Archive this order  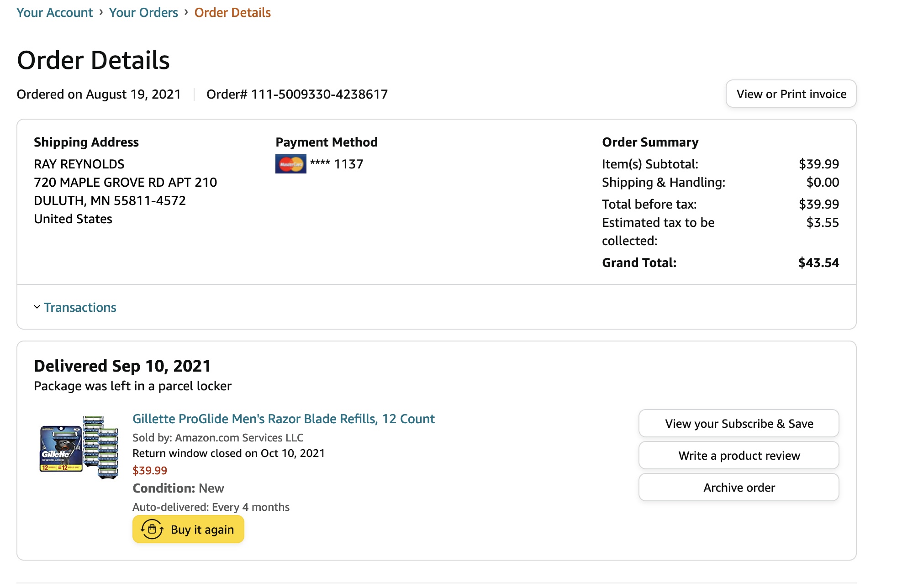pos(739,488)
